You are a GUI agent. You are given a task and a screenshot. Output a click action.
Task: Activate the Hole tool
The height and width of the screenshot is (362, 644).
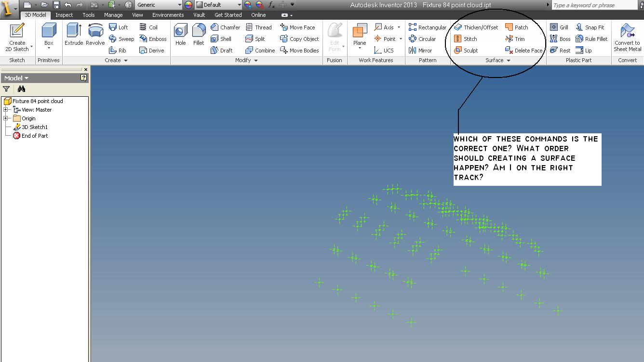[181, 35]
